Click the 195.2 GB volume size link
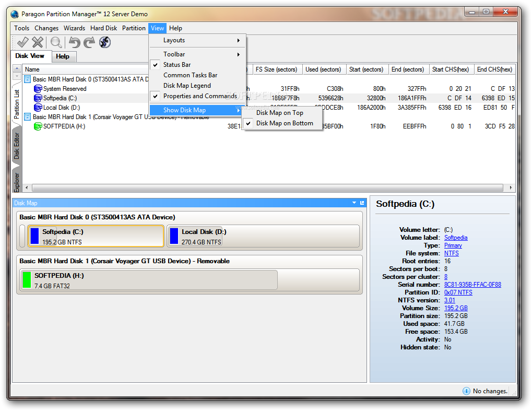This screenshot has height=411, width=532. 456,308
